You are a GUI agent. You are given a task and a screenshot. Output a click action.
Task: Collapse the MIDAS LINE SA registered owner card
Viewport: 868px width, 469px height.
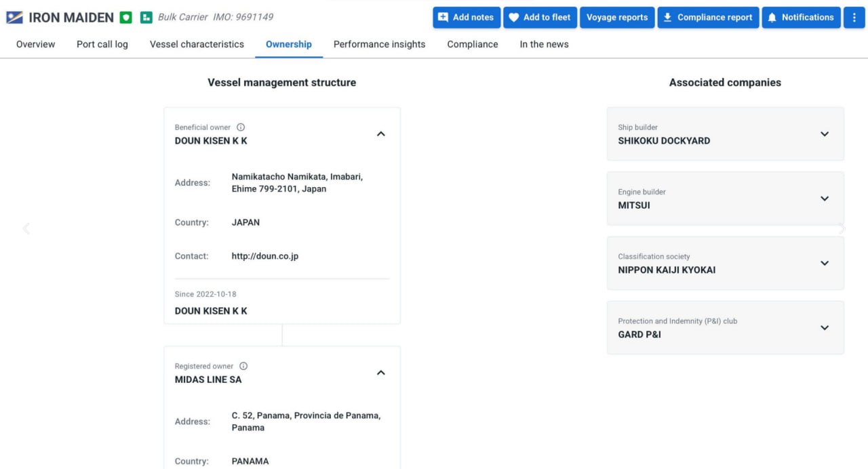pos(381,373)
